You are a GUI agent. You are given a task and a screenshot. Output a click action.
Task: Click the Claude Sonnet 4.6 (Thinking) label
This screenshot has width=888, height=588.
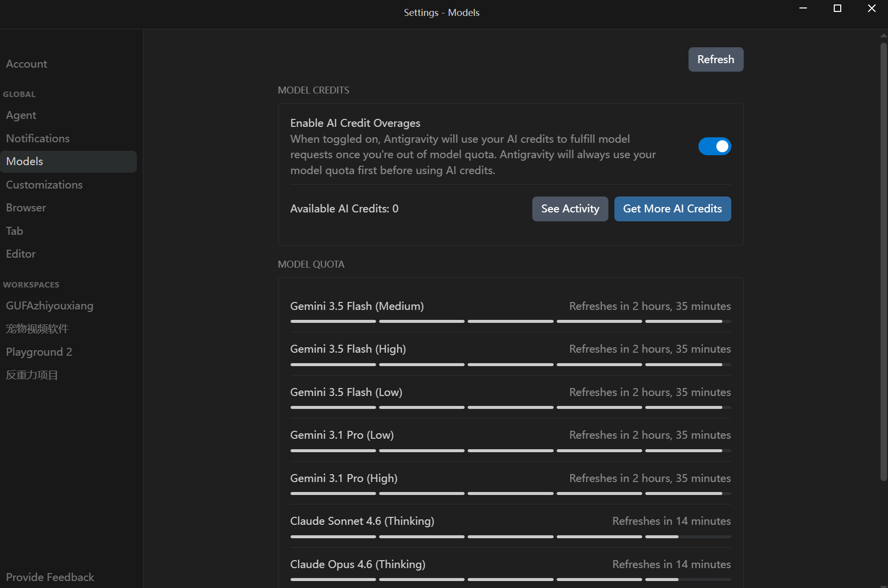click(362, 521)
